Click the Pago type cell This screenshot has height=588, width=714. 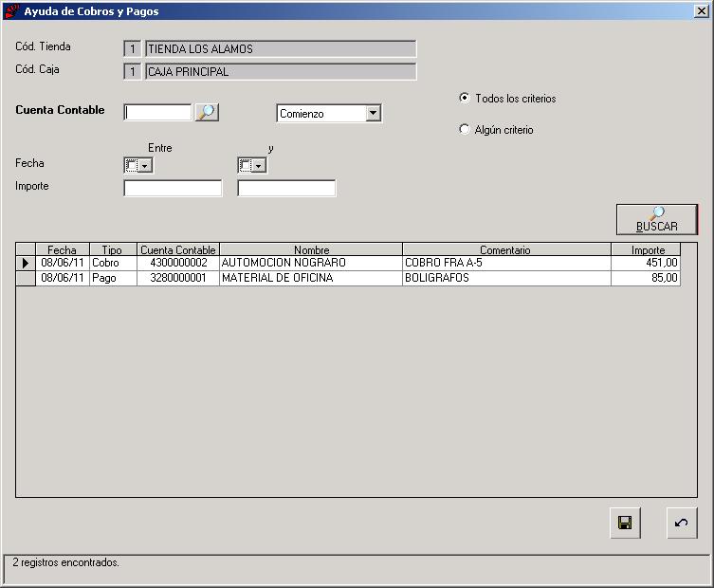click(x=113, y=278)
